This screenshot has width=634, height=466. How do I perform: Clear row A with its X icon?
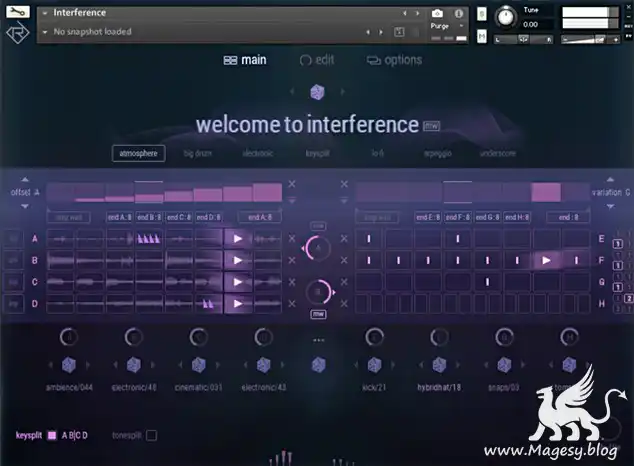pyautogui.click(x=292, y=238)
